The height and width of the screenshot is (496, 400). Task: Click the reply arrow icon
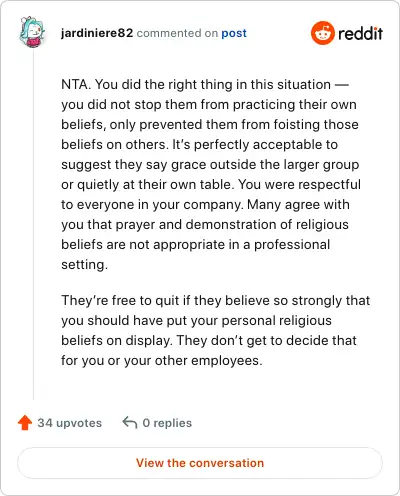tap(130, 423)
